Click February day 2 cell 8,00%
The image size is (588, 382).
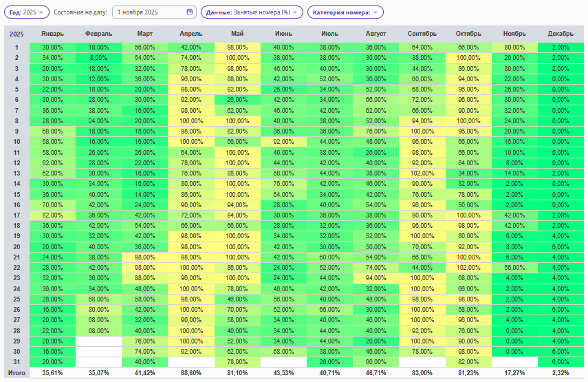click(98, 58)
